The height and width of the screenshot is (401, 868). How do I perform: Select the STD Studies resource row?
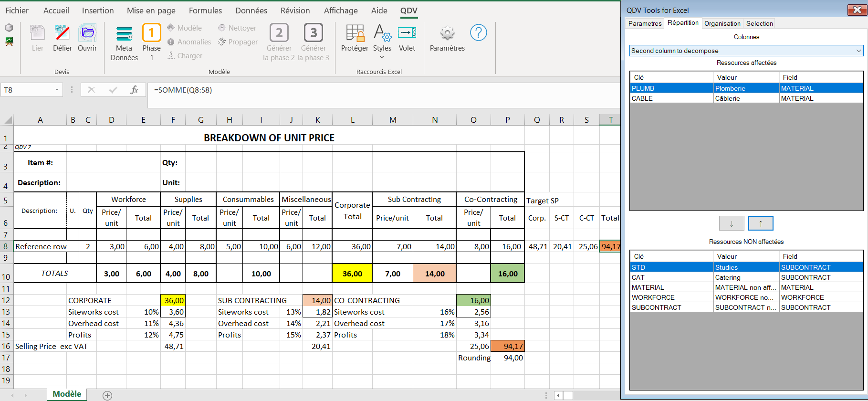(x=746, y=267)
